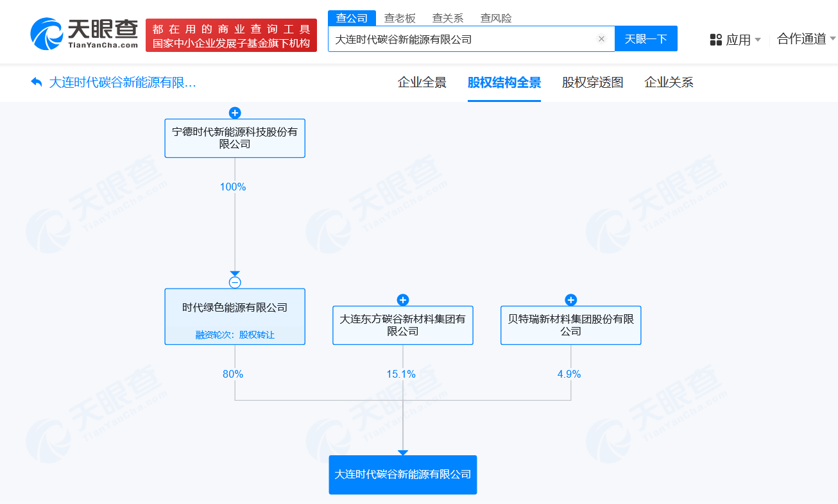The height and width of the screenshot is (504, 838).
Task: Select the 大连时代碳谷新能源有限公司 root node
Action: tap(403, 475)
